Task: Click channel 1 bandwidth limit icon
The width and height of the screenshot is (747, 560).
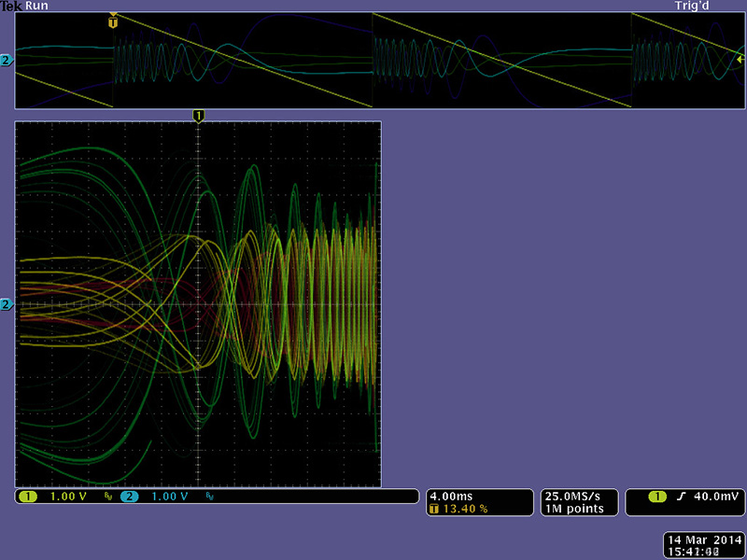Action: pos(108,497)
